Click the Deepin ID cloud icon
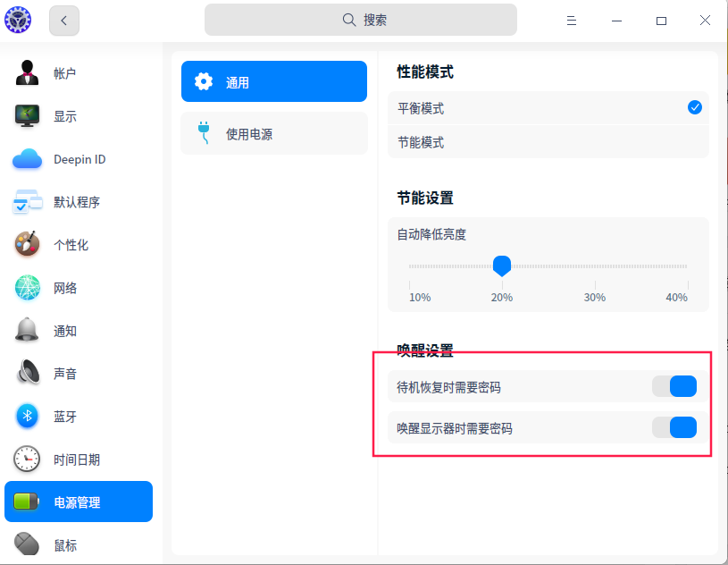The image size is (728, 565). coord(27,159)
